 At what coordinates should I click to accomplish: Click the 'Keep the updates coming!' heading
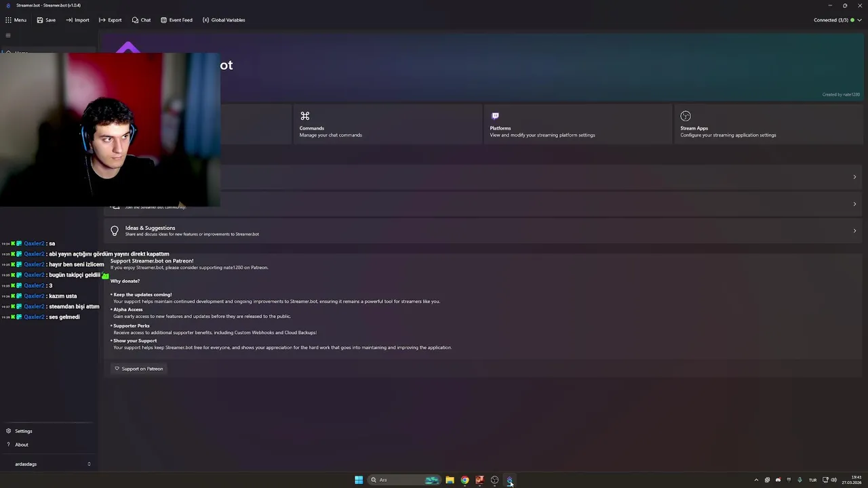pyautogui.click(x=142, y=295)
